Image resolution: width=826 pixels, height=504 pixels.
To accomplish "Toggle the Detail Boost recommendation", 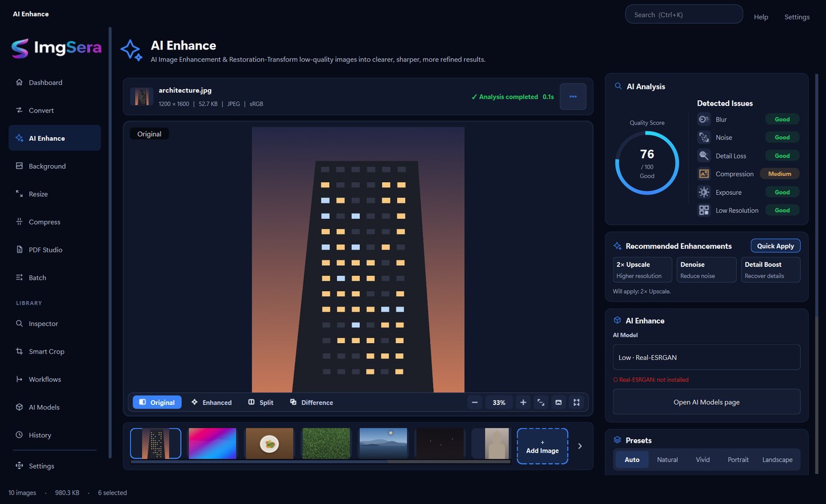I will (x=771, y=269).
